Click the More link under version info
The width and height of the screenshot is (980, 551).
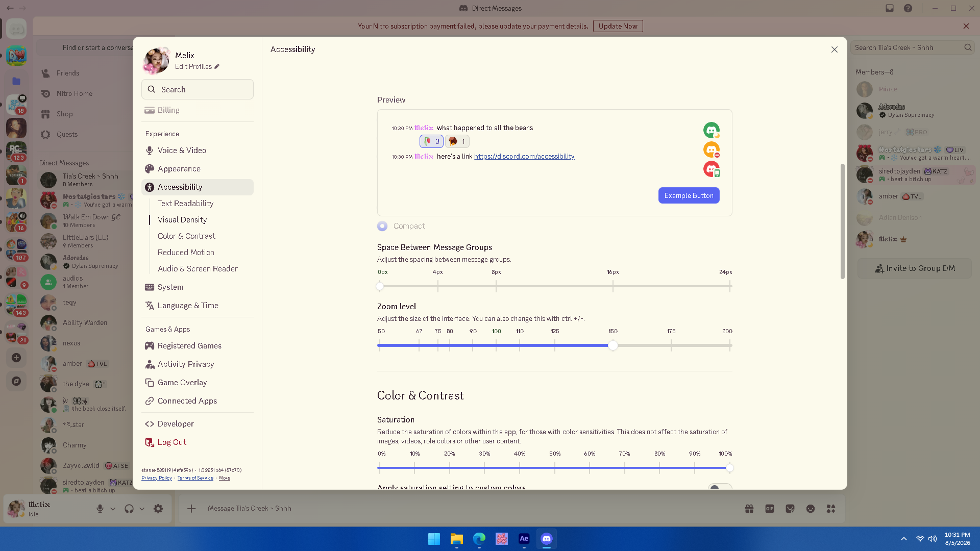point(225,478)
